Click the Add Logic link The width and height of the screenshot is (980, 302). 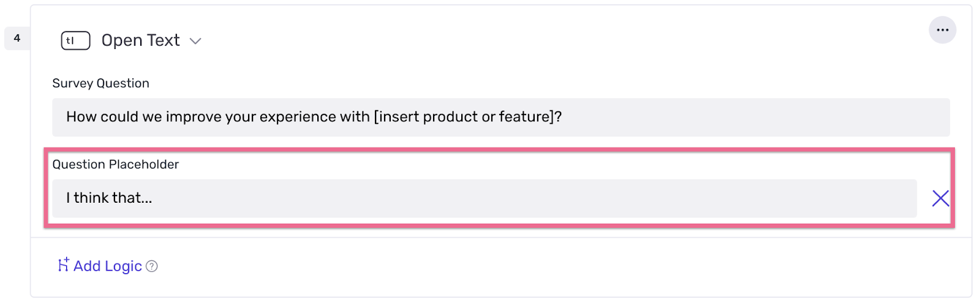click(x=107, y=266)
